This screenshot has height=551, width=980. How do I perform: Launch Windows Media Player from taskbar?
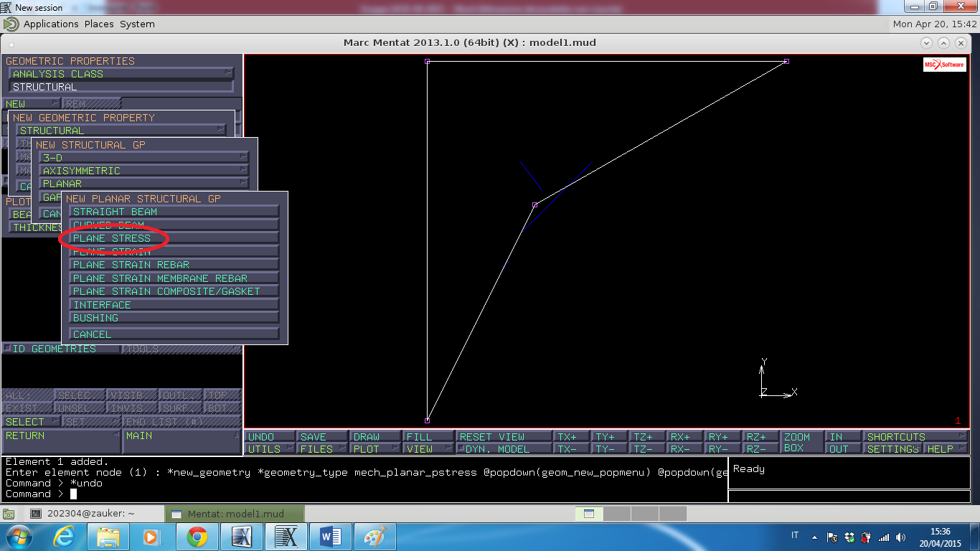pyautogui.click(x=151, y=537)
